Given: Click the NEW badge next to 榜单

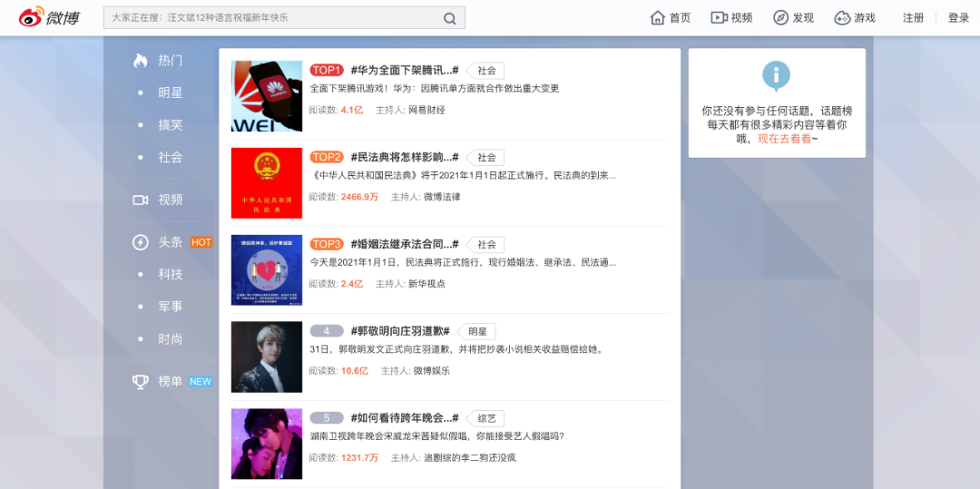Looking at the screenshot, I should point(200,382).
